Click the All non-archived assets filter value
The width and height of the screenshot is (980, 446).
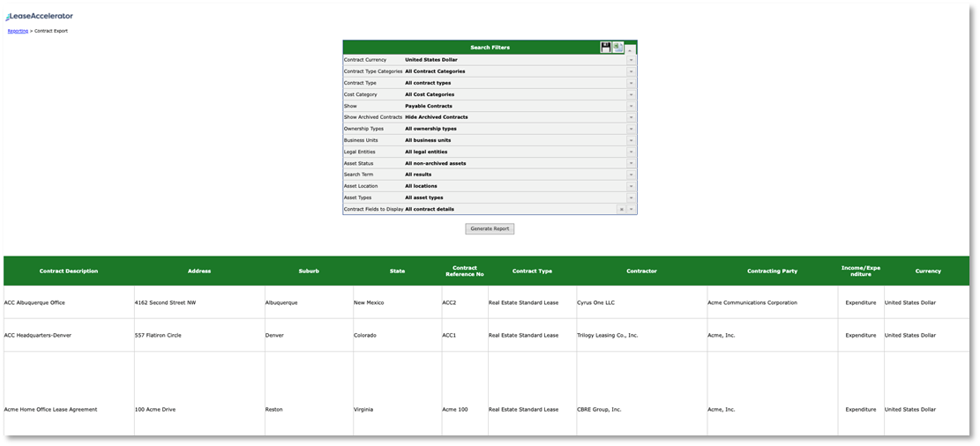click(x=436, y=163)
